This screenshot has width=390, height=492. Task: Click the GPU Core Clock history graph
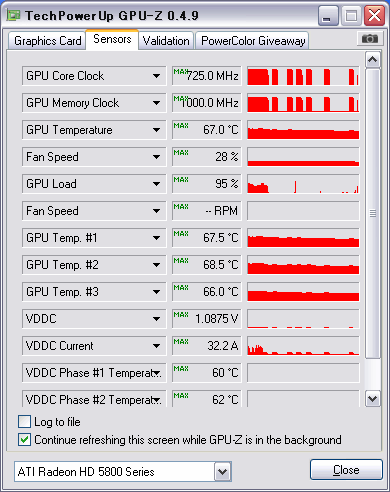(303, 76)
